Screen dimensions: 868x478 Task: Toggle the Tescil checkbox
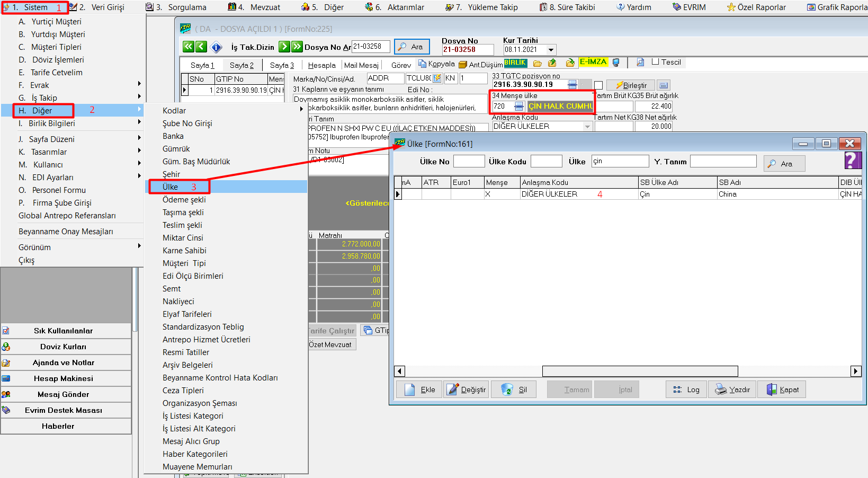pyautogui.click(x=655, y=61)
